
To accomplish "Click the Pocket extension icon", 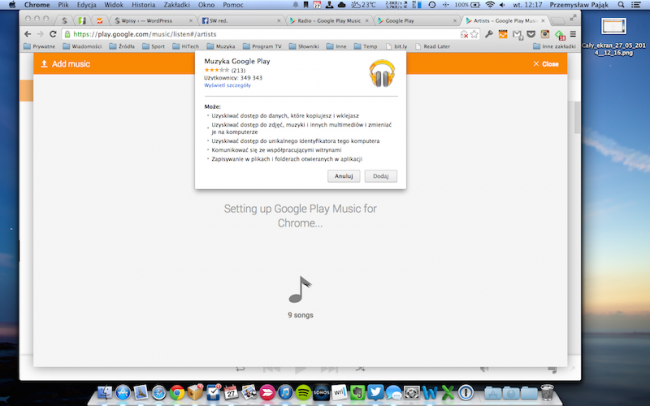I will 531,34.
